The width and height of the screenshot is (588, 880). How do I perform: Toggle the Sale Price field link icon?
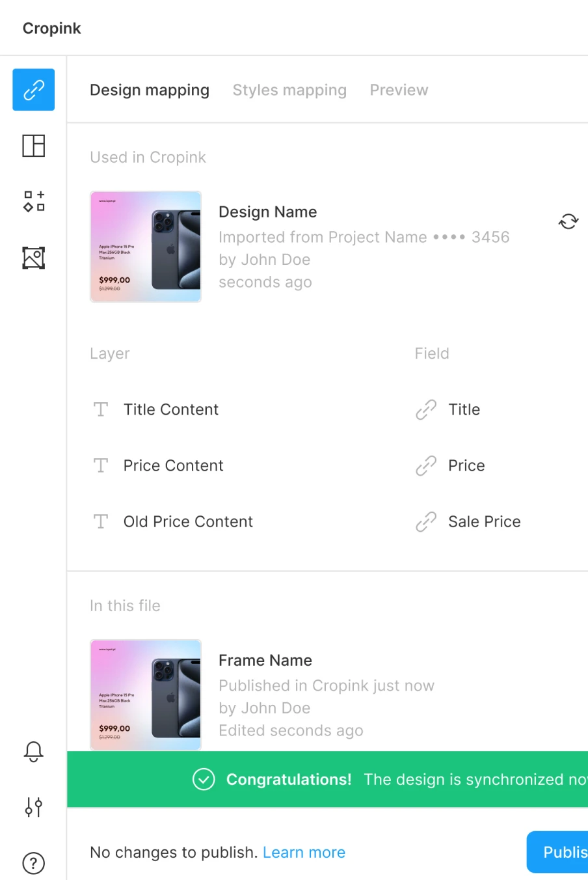(x=425, y=521)
